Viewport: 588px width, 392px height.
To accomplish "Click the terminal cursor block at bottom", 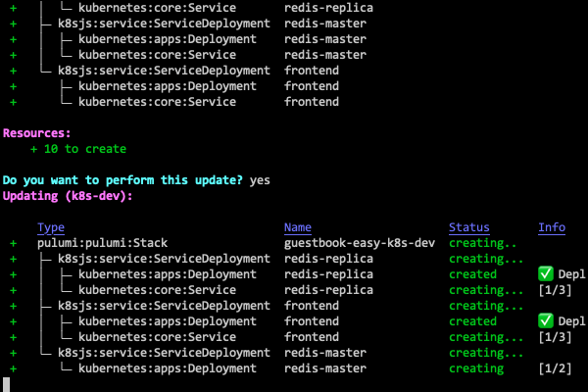I will [6, 384].
